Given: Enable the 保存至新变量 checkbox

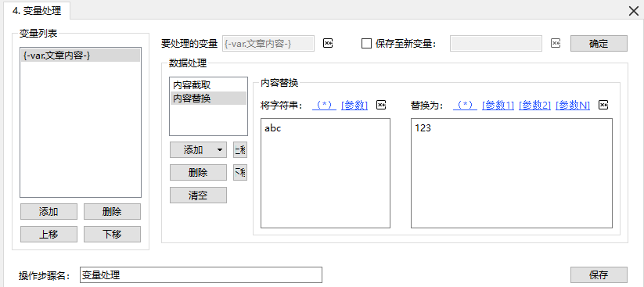Looking at the screenshot, I should click(x=366, y=44).
